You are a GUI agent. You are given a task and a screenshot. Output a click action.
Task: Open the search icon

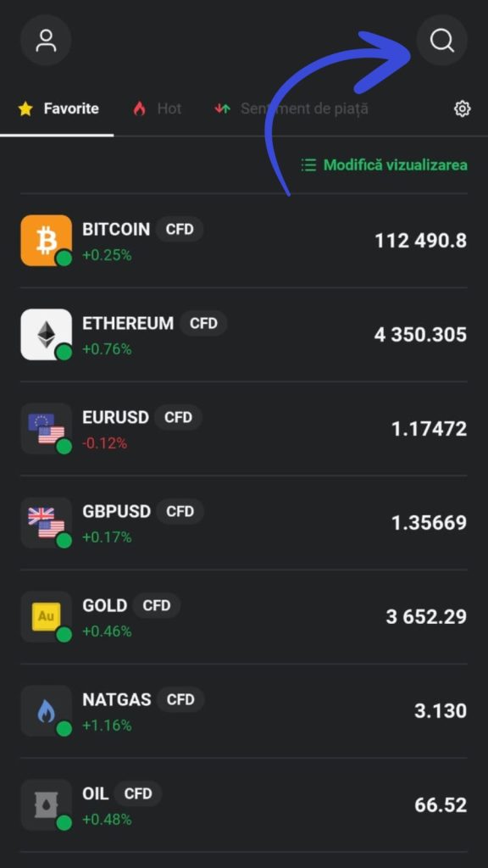[x=441, y=40]
